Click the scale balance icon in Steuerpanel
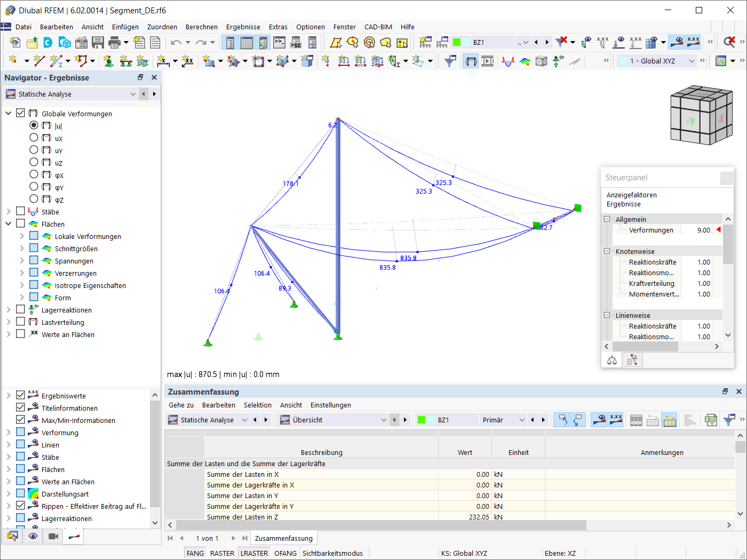The height and width of the screenshot is (560, 747). (x=612, y=361)
